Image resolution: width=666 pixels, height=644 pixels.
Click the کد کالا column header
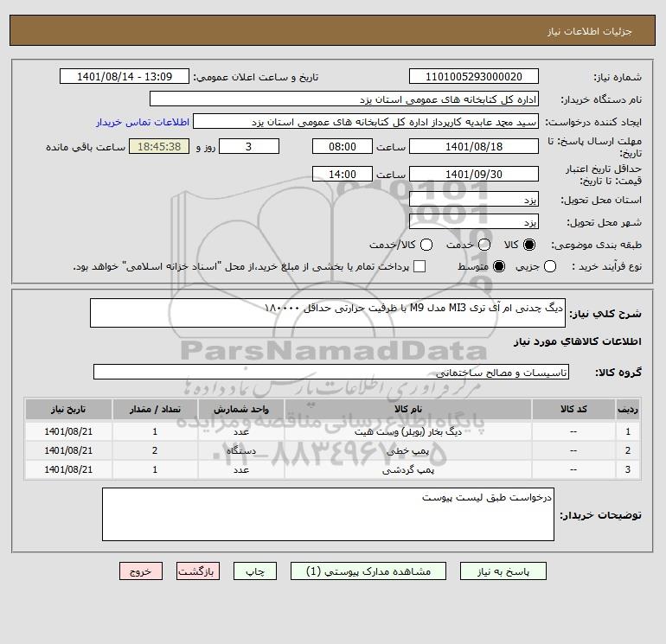[573, 409]
